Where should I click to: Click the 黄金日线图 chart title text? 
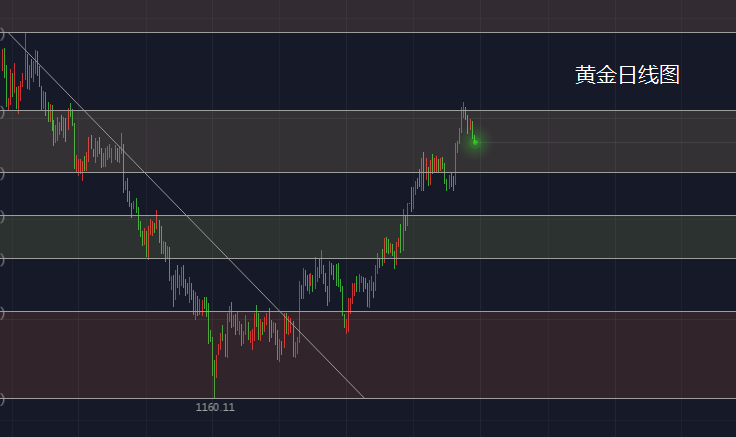point(627,75)
